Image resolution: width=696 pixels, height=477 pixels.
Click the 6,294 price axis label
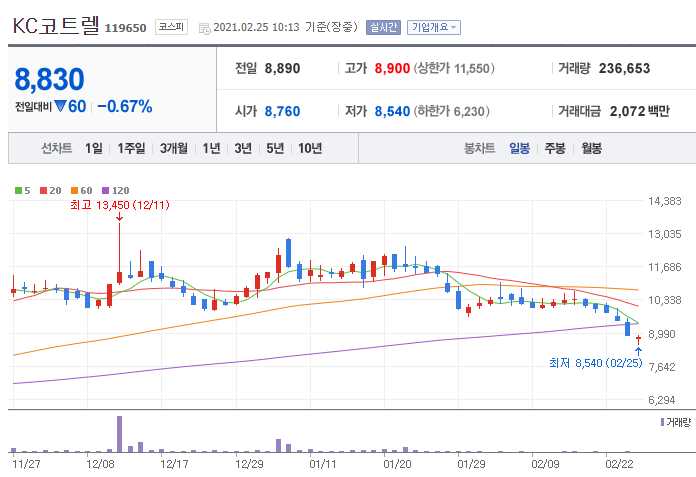pos(664,400)
